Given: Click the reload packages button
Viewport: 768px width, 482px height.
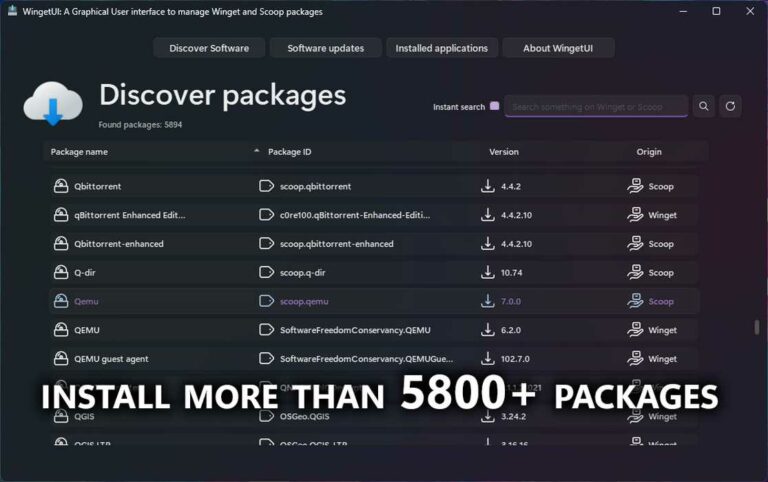Looking at the screenshot, I should point(730,106).
